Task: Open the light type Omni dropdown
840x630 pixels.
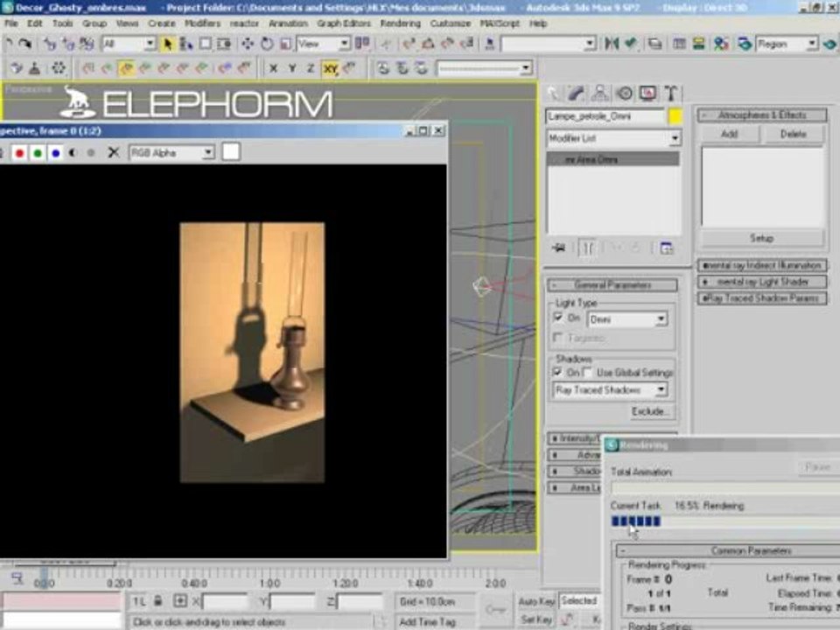Action: coord(626,319)
